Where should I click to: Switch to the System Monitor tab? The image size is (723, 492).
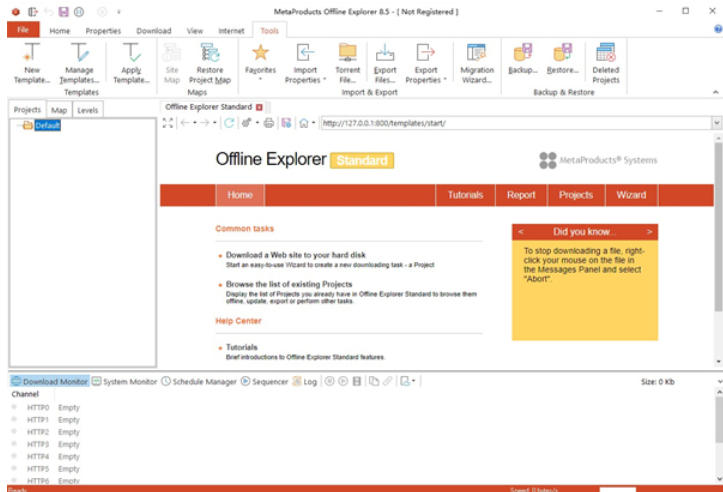pyautogui.click(x=124, y=381)
